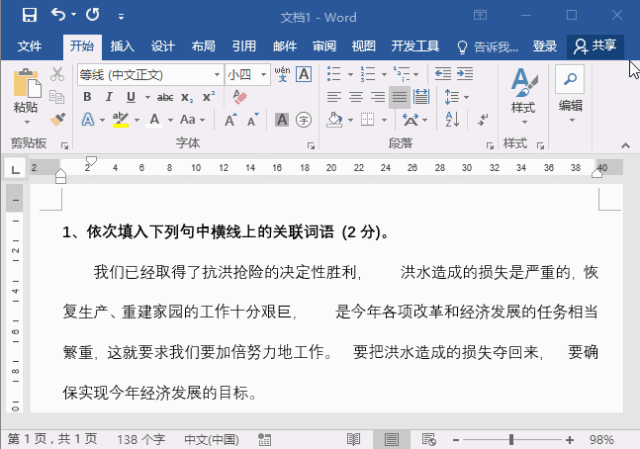Undo the last action
This screenshot has height=449, width=640.
(x=58, y=15)
